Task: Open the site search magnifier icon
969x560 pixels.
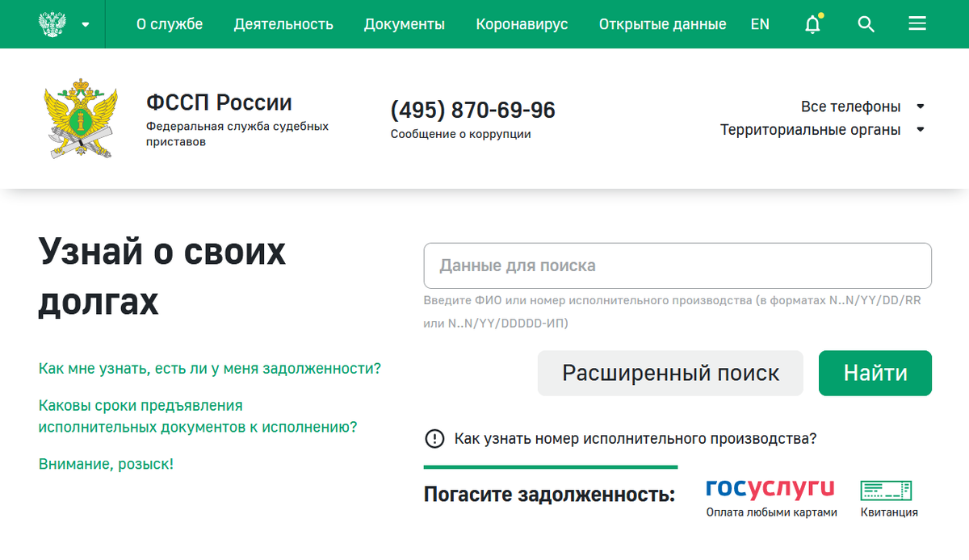Action: [866, 24]
